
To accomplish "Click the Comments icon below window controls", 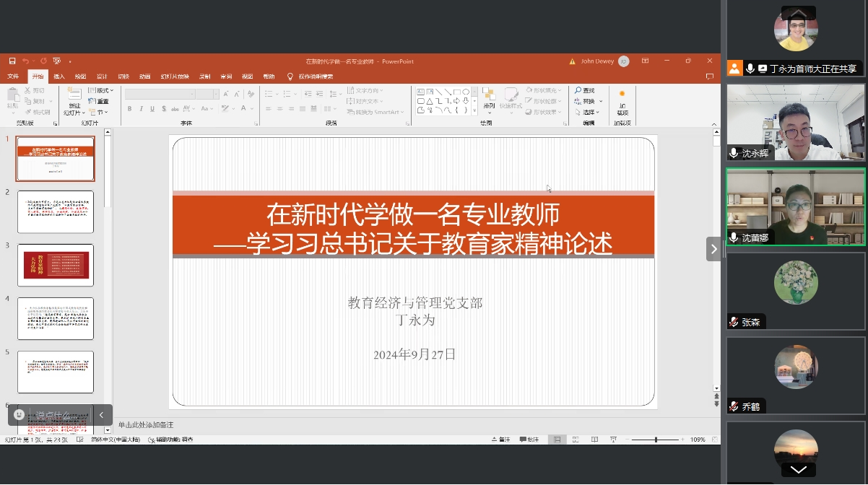I will (x=710, y=77).
